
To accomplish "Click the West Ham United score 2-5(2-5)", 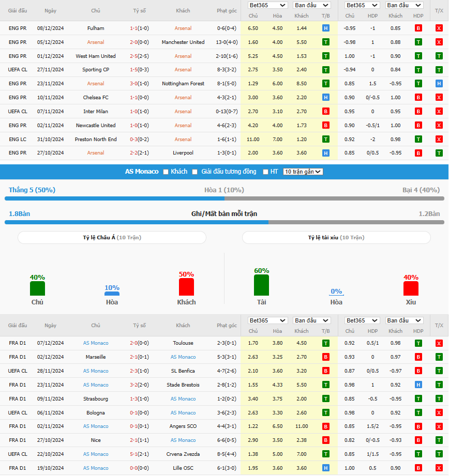I will point(140,56).
